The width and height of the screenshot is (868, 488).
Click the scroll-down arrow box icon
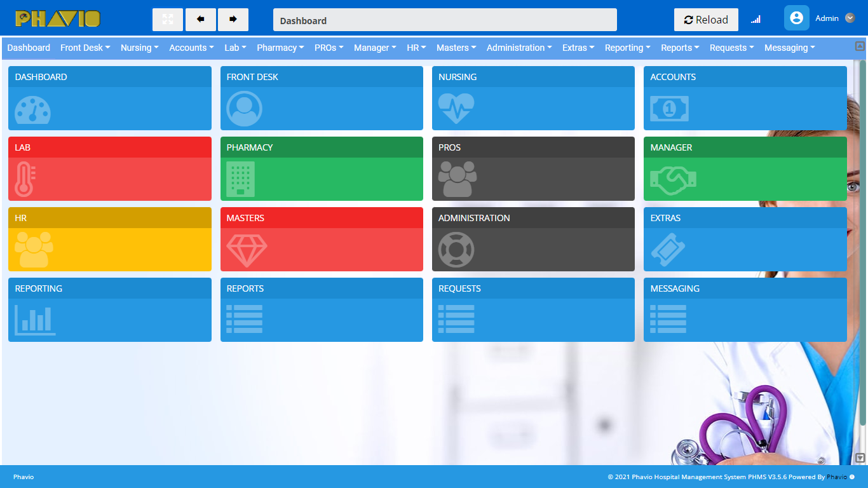click(x=860, y=457)
